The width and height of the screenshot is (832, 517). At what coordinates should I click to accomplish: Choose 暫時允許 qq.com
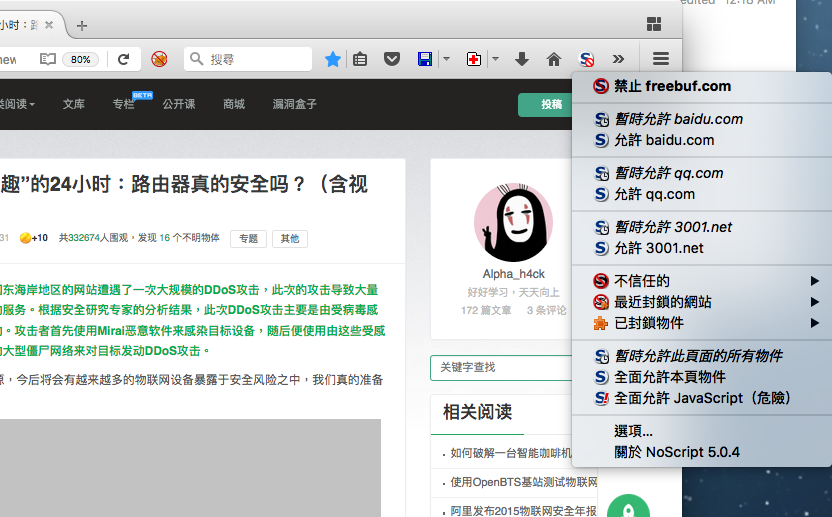[702, 173]
